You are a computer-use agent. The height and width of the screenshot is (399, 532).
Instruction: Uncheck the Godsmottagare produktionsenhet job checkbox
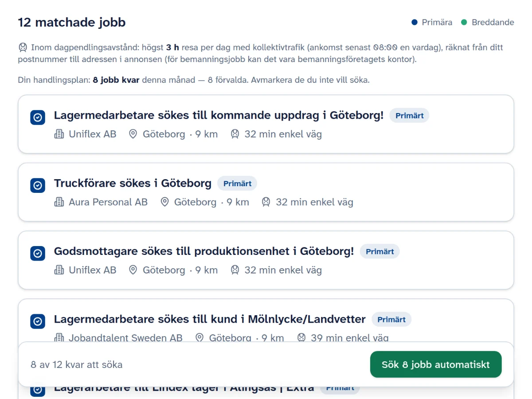point(38,253)
